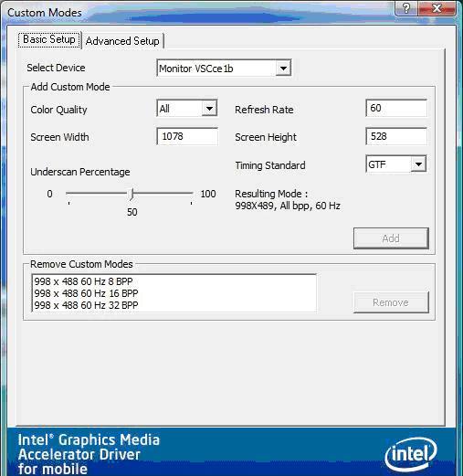Open the Advanced Setup tab
This screenshot has width=463, height=476.
[122, 41]
